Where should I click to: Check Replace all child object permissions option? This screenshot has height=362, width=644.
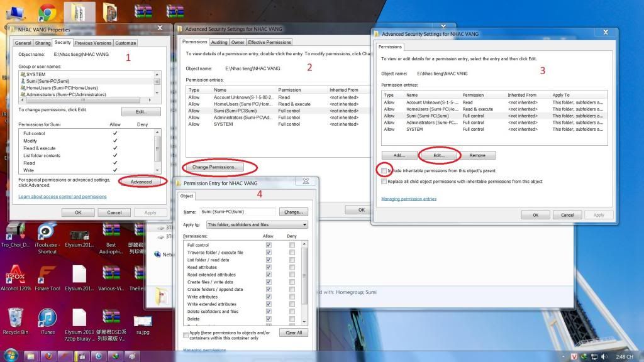point(384,181)
